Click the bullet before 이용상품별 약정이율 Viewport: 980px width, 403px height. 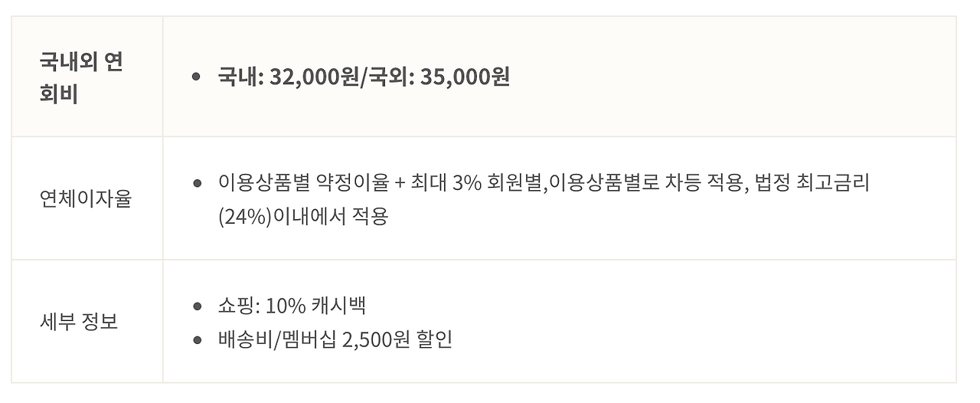197,183
